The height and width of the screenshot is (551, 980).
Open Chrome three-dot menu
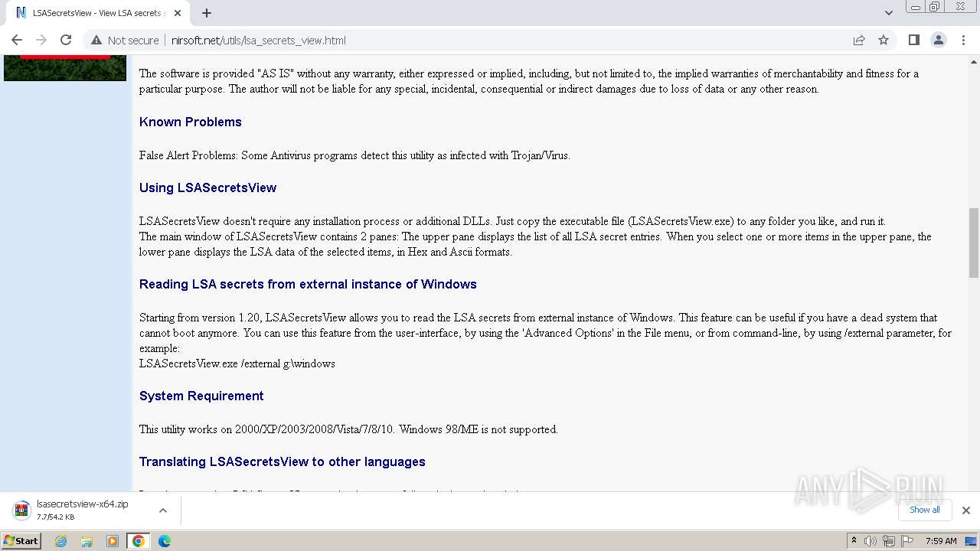tap(962, 41)
